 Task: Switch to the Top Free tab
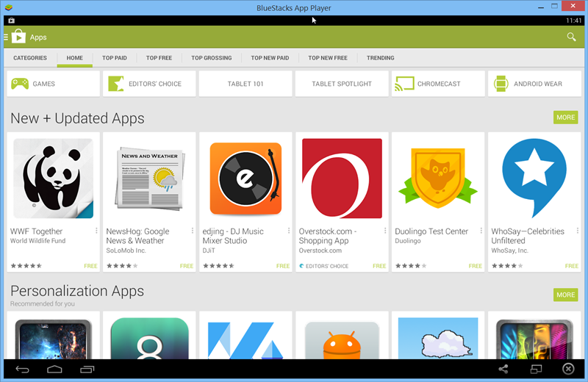[159, 58]
